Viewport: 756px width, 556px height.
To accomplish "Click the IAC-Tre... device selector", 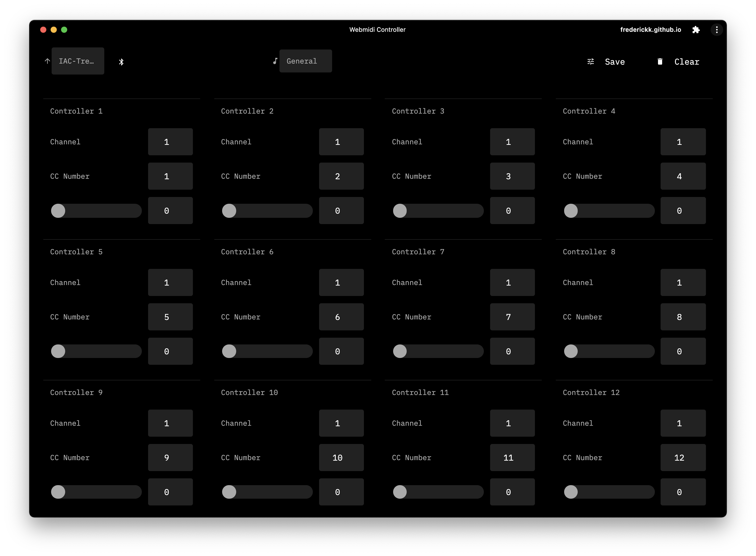I will (x=78, y=61).
